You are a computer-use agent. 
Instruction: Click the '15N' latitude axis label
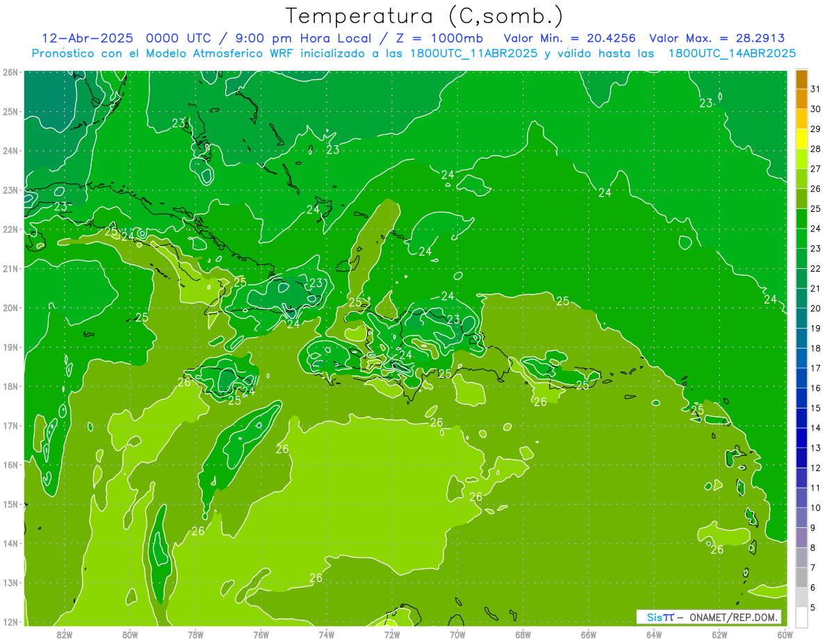click(10, 504)
